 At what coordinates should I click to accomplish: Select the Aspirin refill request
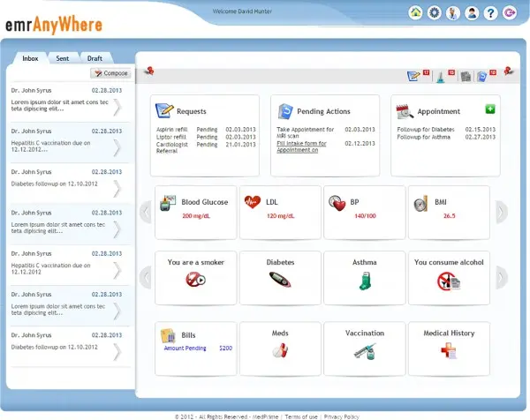pos(206,130)
